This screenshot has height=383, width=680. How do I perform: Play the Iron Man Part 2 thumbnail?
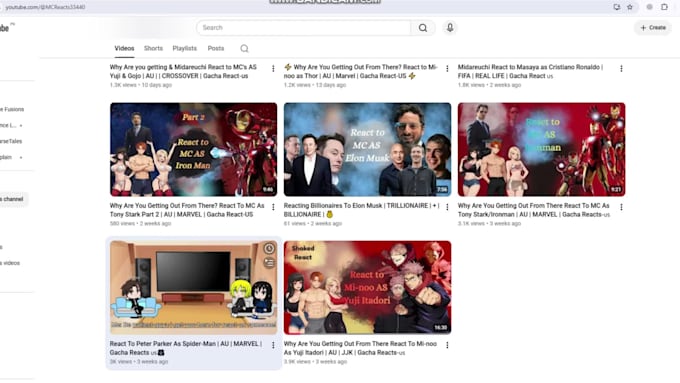(x=193, y=149)
